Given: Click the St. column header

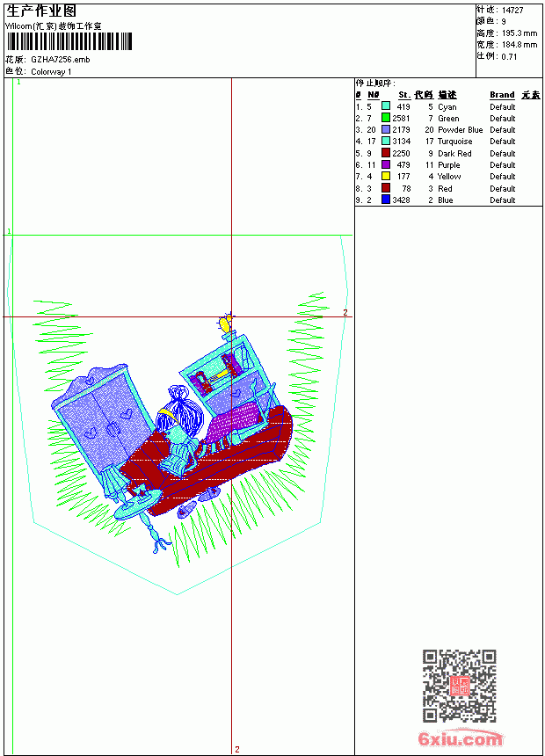Looking at the screenshot, I should point(404,95).
